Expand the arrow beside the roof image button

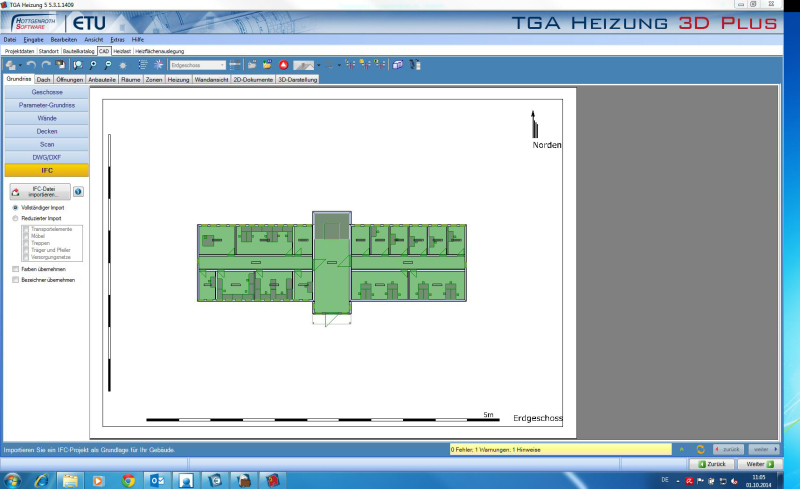coord(318,65)
